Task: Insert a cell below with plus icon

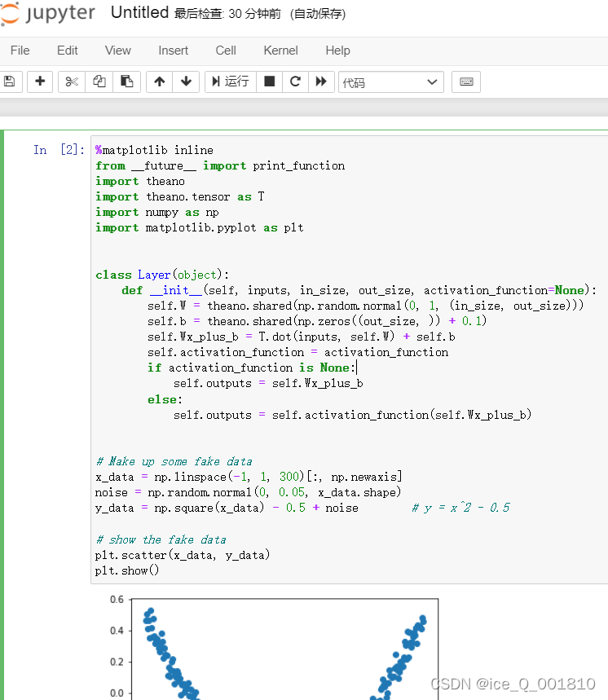Action: point(40,81)
